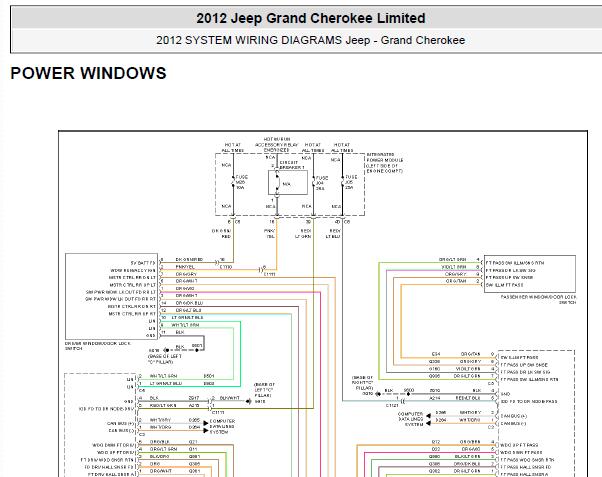Screen dimensions: 602x477
Task: Click the "PASSENGER WINDOW/DOOR LOCK SWITCH" caption
Action: 539,300
